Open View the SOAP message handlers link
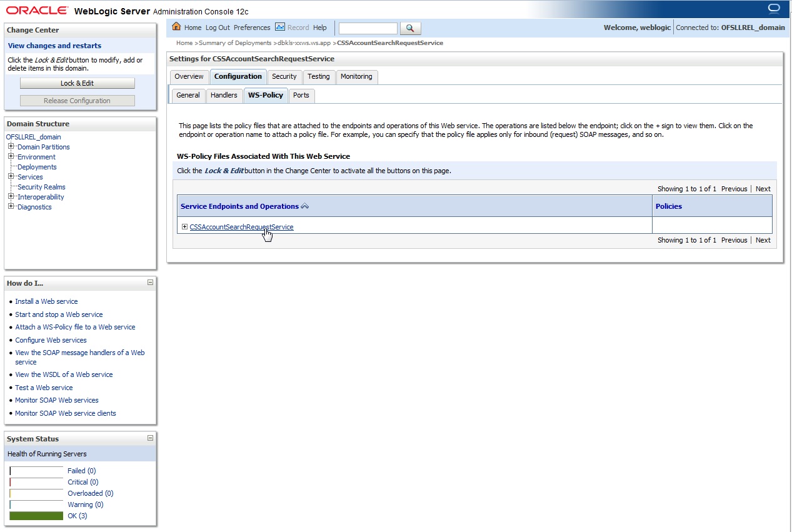Screen dimensions: 792x532 pyautogui.click(x=80, y=357)
